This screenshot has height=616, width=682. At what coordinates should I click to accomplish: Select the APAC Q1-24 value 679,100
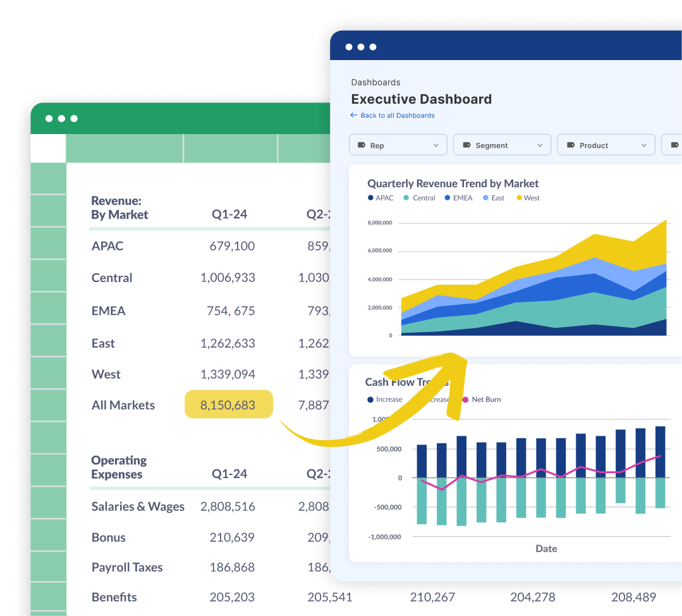coord(232,246)
